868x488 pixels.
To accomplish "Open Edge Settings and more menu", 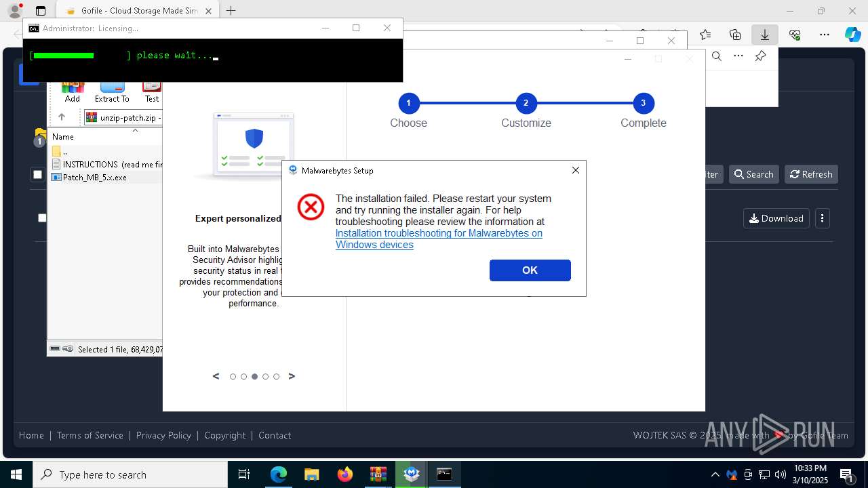I will coord(825,35).
